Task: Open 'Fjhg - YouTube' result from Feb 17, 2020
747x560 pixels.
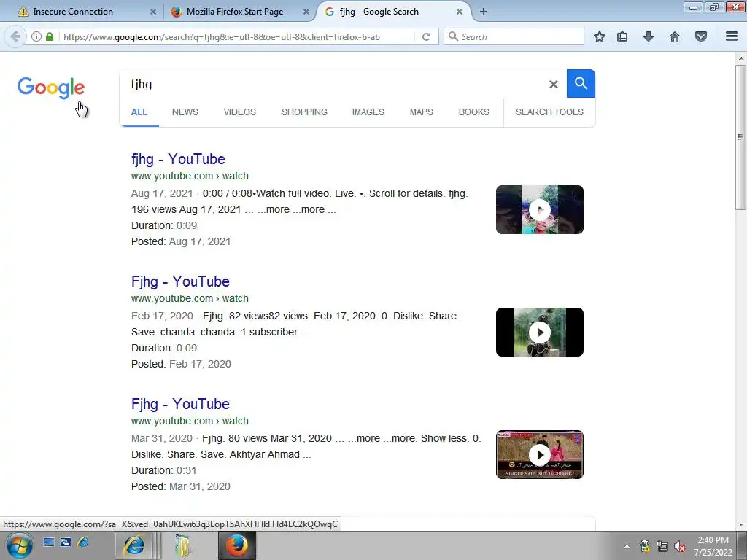Action: pos(180,281)
